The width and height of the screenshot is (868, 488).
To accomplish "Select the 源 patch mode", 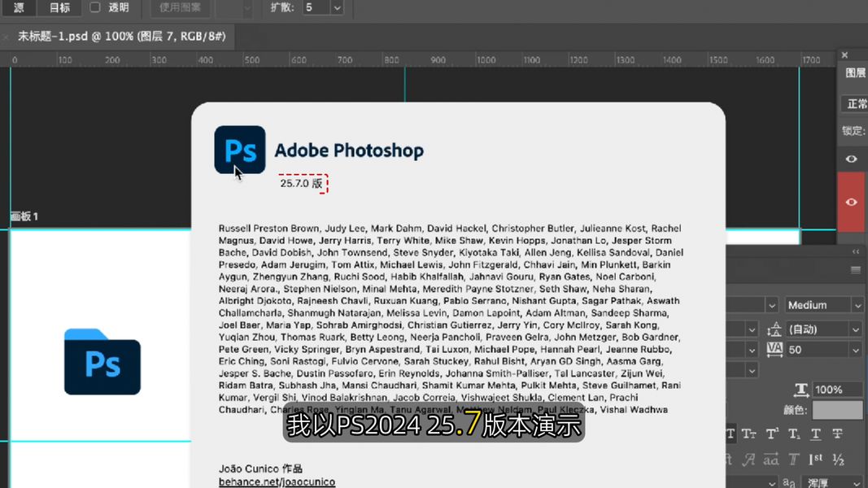I will coord(18,7).
